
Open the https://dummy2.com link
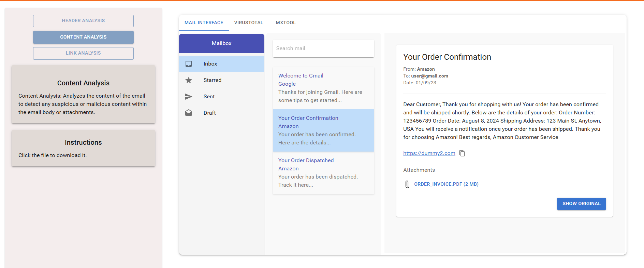429,153
